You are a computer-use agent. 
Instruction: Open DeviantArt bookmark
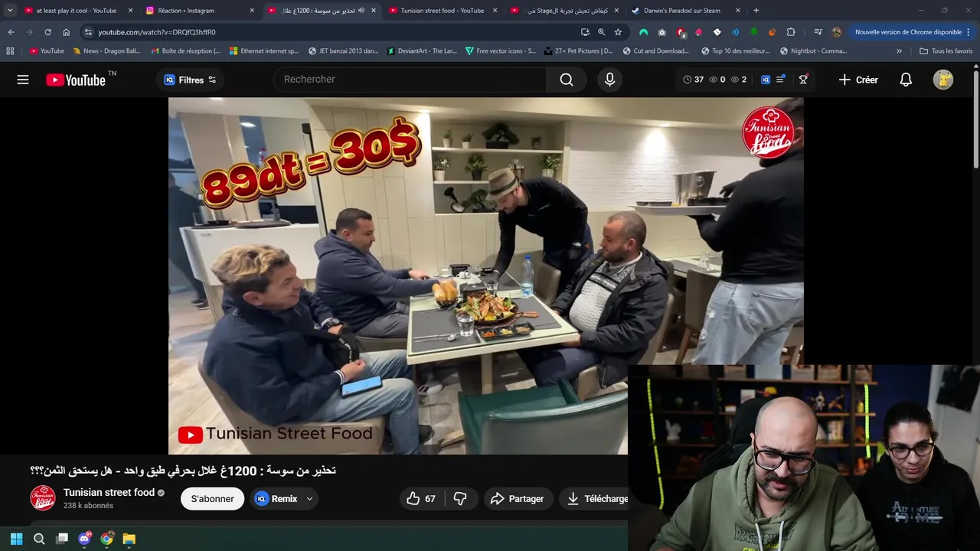tap(421, 51)
